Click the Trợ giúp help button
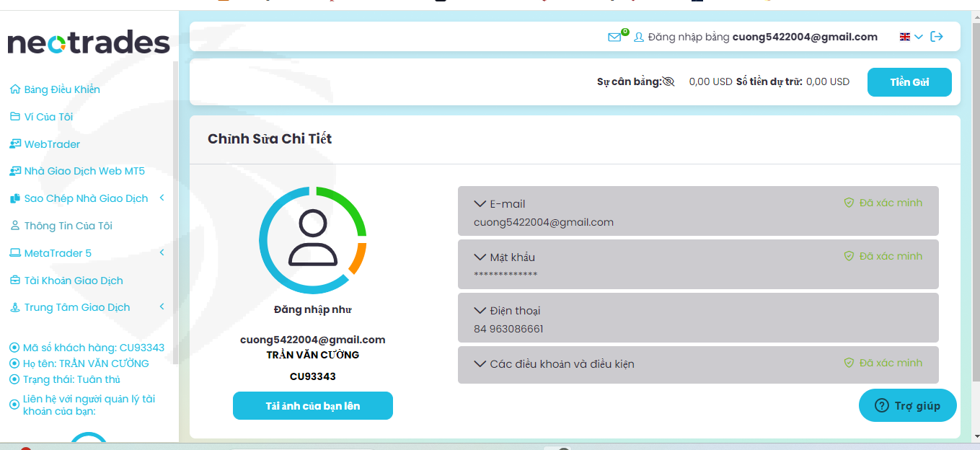Image resolution: width=980 pixels, height=450 pixels. coord(908,405)
